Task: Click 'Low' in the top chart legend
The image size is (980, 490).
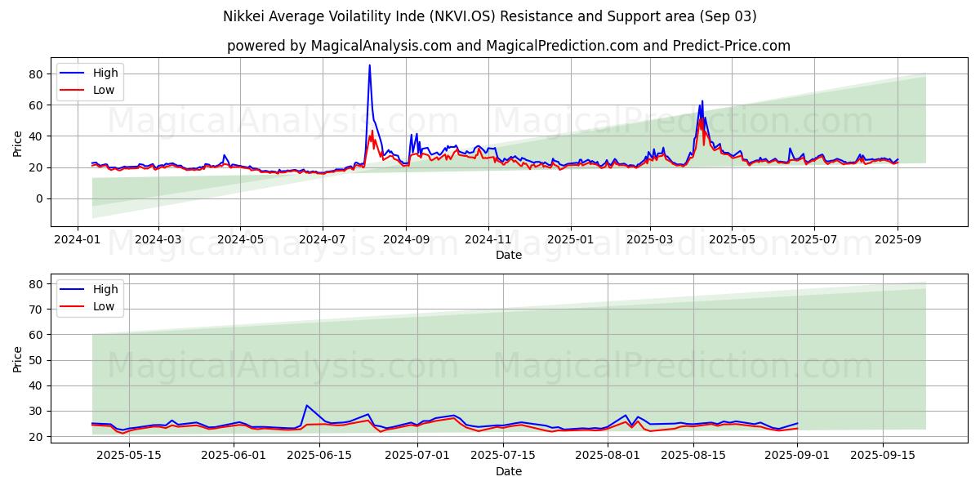Action: [x=104, y=90]
